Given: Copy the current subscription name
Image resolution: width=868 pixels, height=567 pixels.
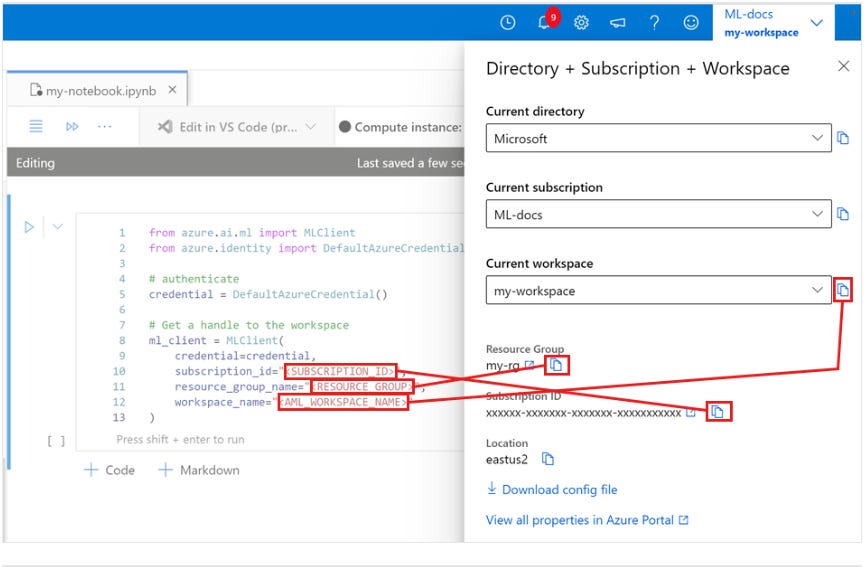Looking at the screenshot, I should 843,214.
